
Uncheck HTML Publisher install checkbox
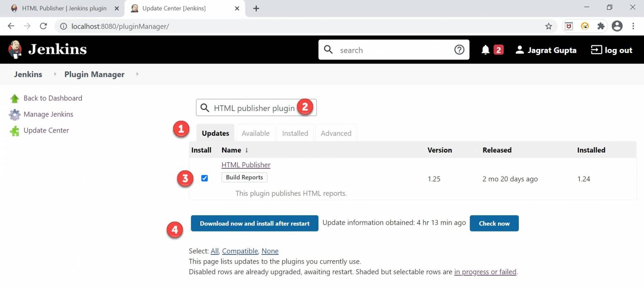click(x=205, y=178)
